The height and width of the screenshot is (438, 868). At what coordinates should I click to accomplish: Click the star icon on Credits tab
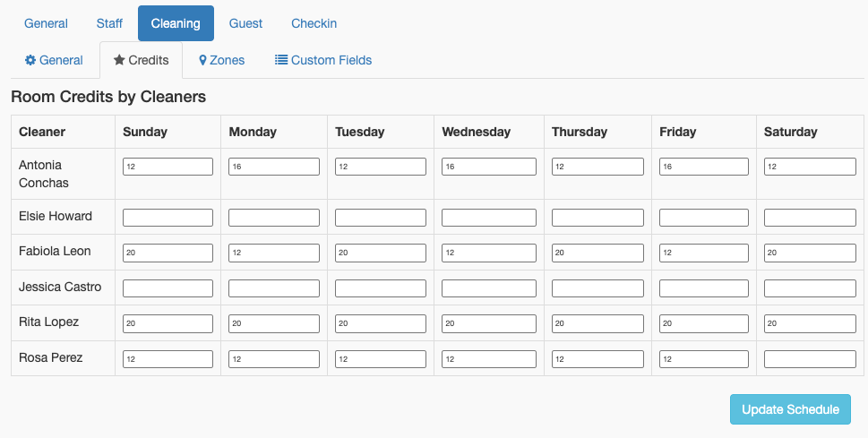click(119, 60)
